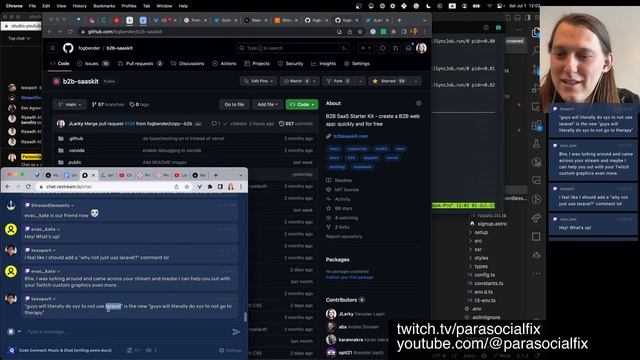Go back in restream chat browser window
The image size is (640, 360).
(x=8, y=187)
